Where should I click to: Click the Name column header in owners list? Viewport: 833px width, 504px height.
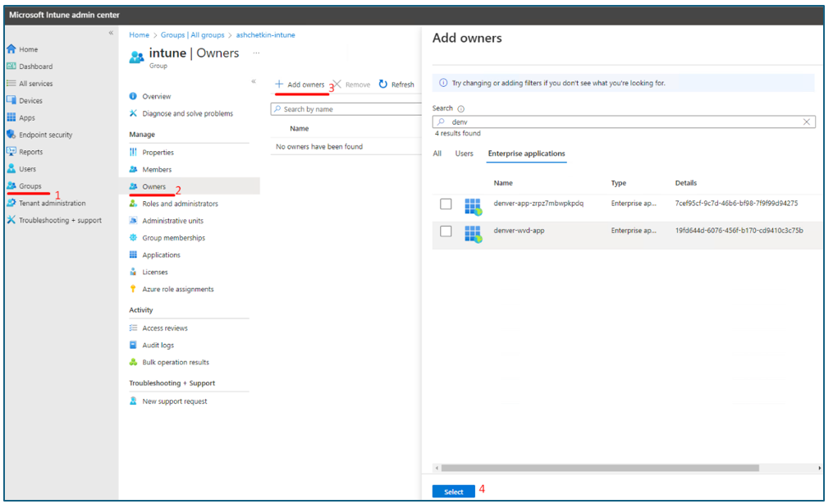pyautogui.click(x=299, y=129)
